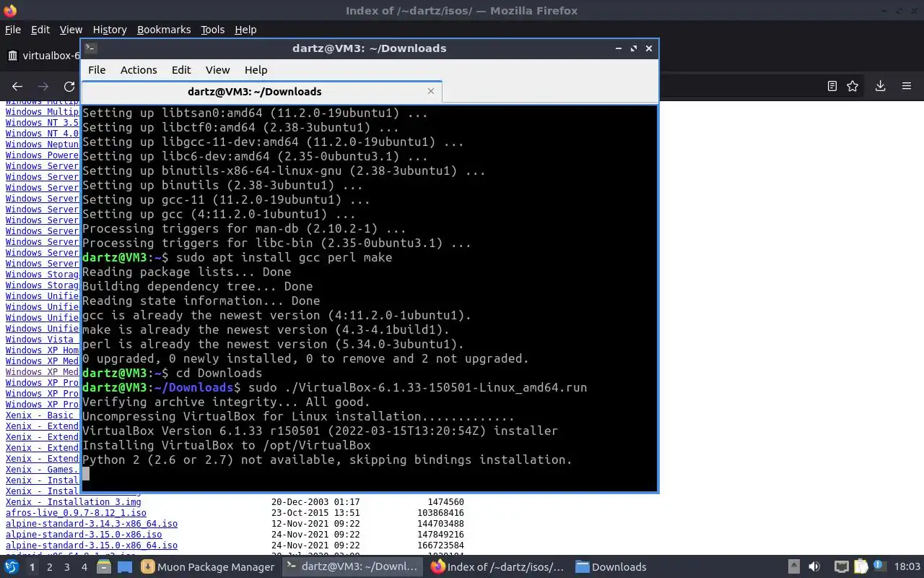
Task: Click the terminal line 'sudo apt install gcc perl make'
Action: [x=284, y=257]
